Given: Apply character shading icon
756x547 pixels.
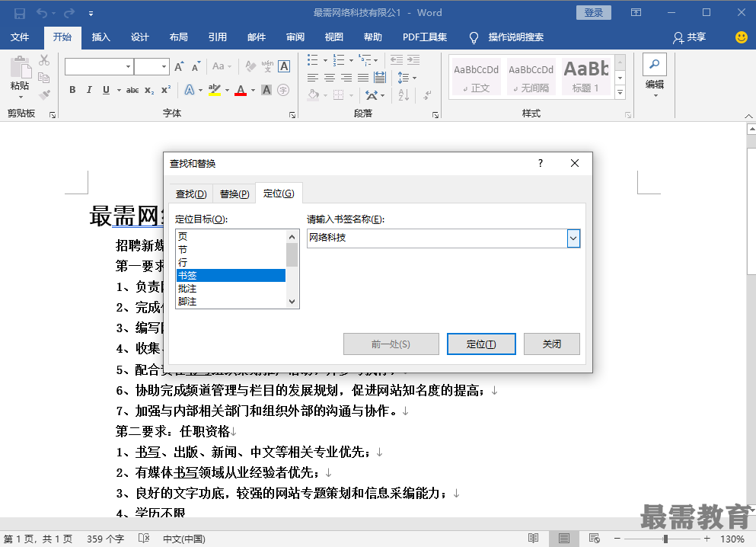Looking at the screenshot, I should click(x=266, y=90).
